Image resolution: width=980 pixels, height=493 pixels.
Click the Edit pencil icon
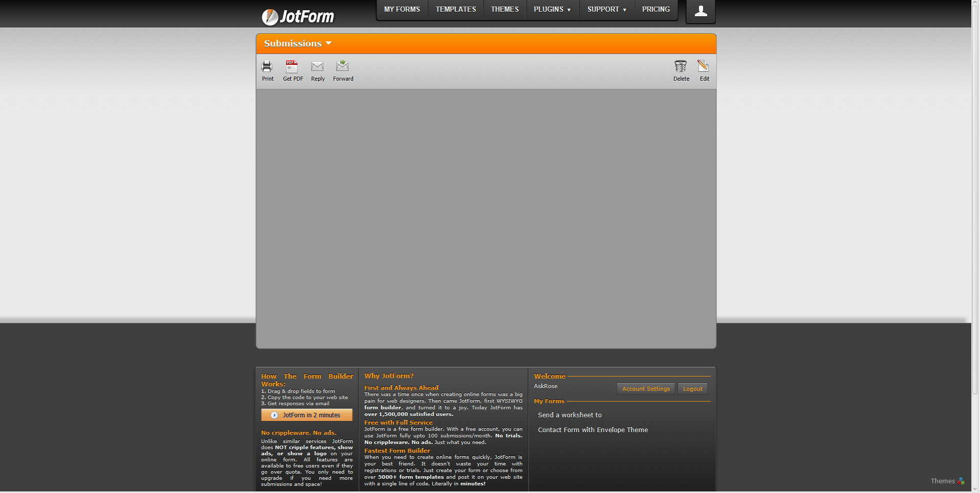click(x=704, y=66)
